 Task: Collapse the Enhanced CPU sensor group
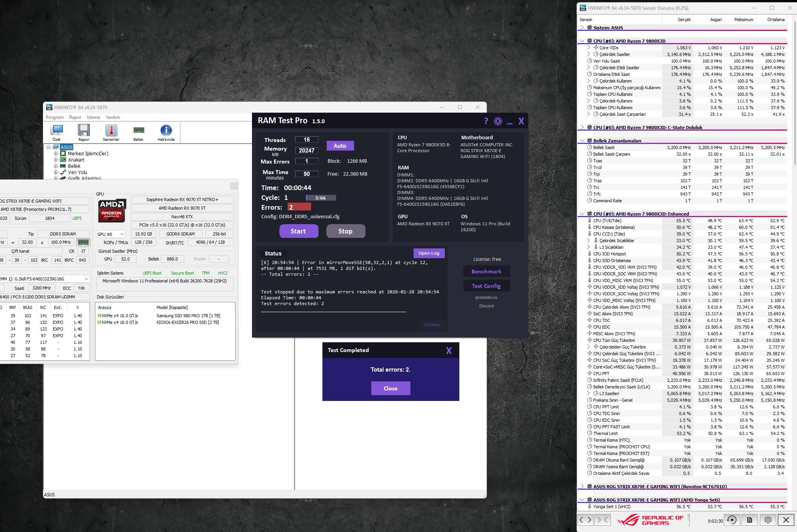pos(582,214)
